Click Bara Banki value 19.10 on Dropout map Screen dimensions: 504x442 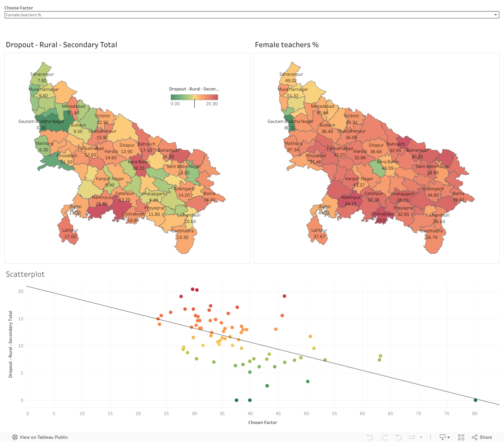[x=139, y=168]
